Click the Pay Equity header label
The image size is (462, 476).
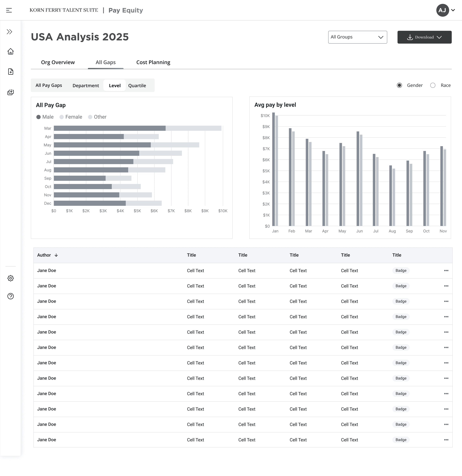[x=126, y=10]
